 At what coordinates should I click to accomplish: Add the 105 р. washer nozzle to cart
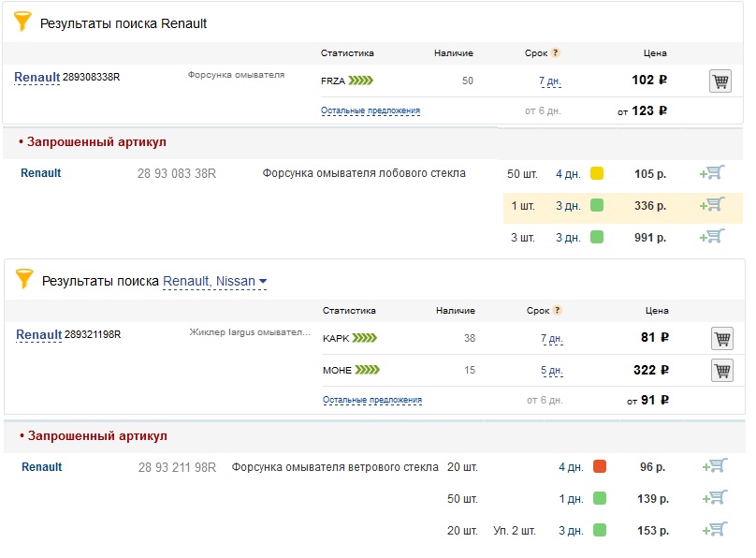712,173
